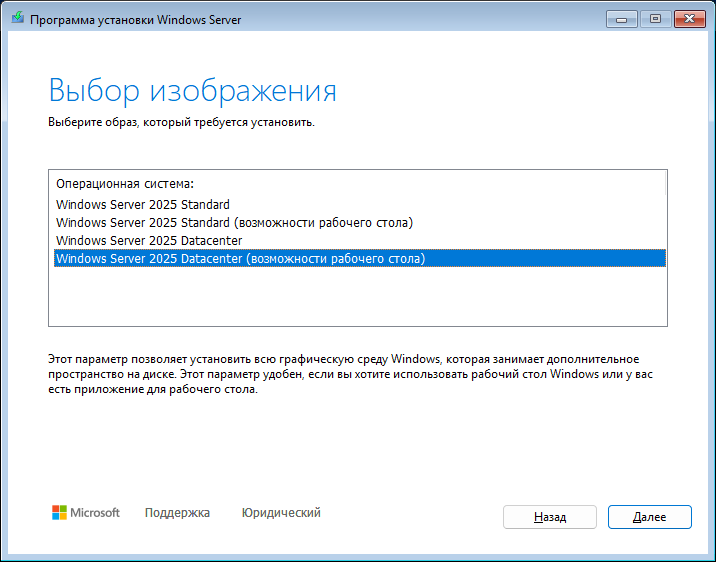Choose Windows Server 2025 Standard (возможности рабочего стола)
Screen dimensions: 716x562
pos(360,222)
